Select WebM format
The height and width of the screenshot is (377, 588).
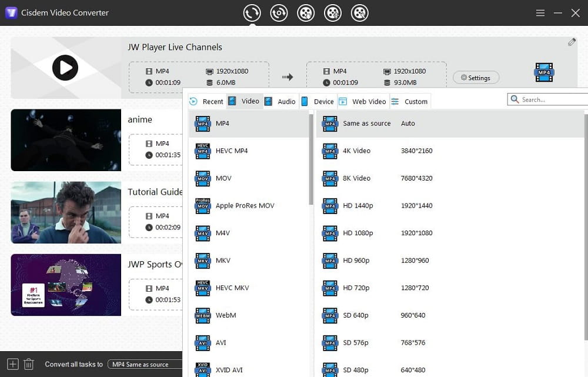(x=249, y=315)
